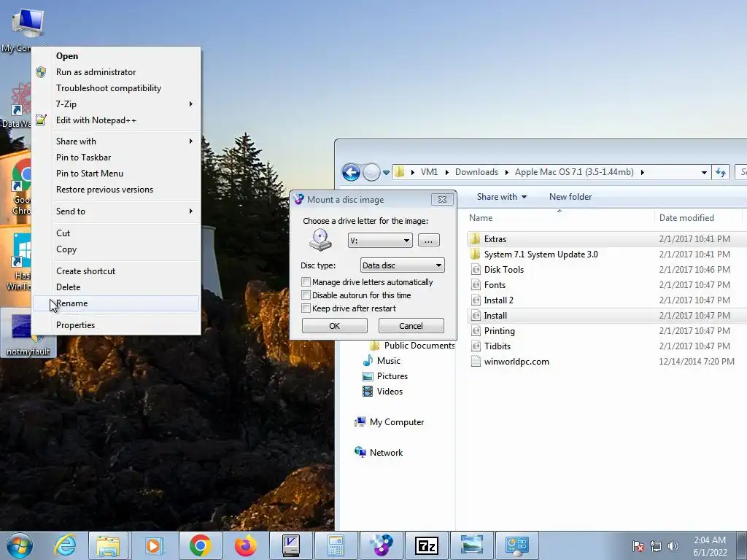Check Disable autorun for this time
The width and height of the screenshot is (747, 560).
pyautogui.click(x=306, y=295)
